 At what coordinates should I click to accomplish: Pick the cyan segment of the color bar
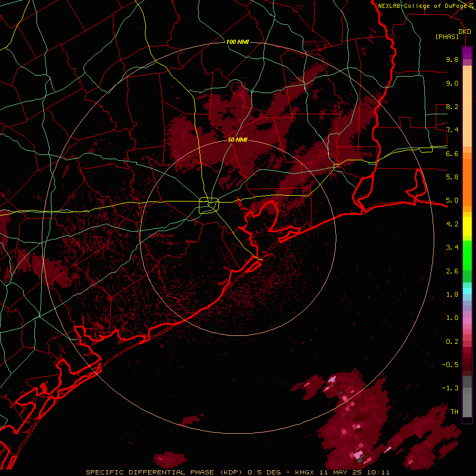467,291
